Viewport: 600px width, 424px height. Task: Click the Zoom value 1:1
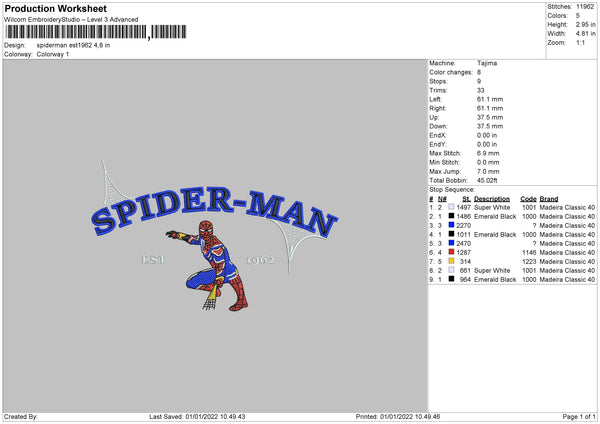[x=580, y=42]
